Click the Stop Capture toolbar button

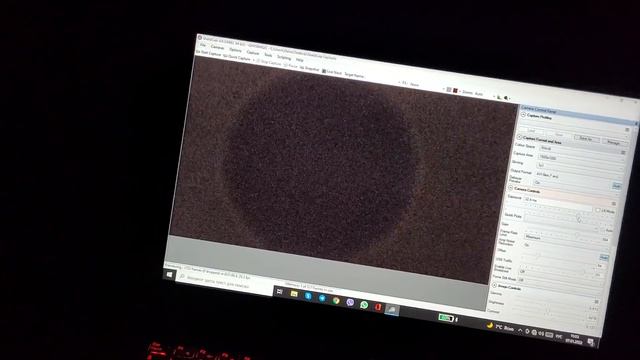269,63
